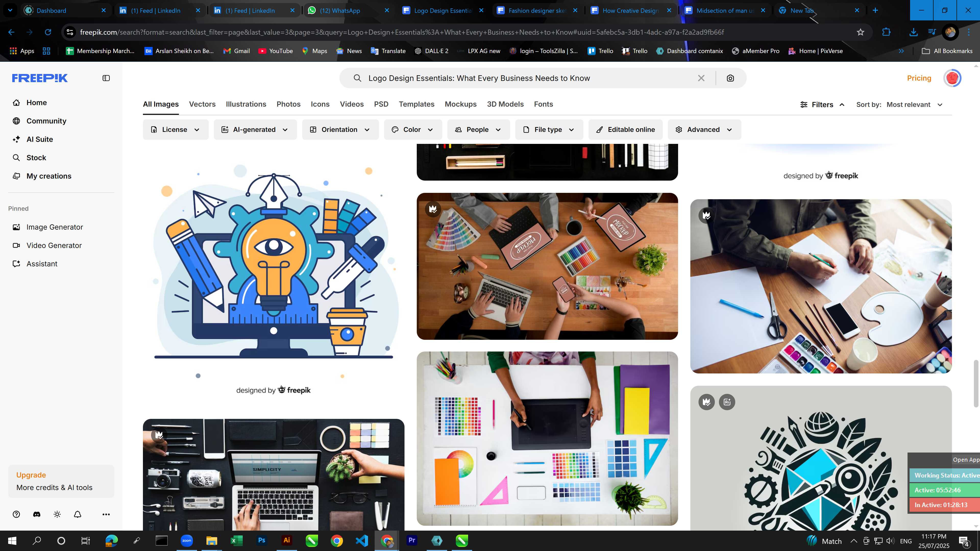Screen dimensions: 980x551
Task: Expand the People filter dropdown
Action: 478,130
